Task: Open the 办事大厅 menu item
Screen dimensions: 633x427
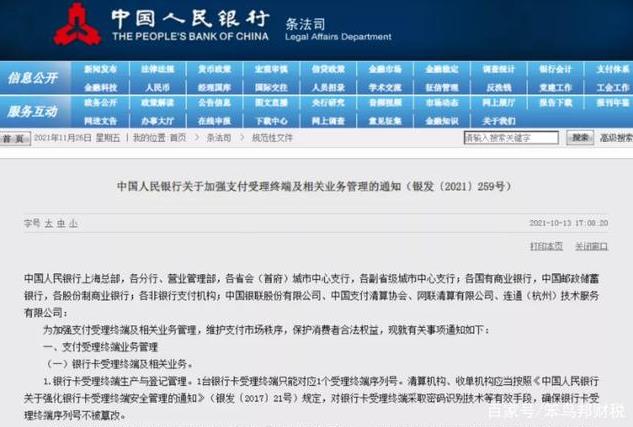Action: tap(157, 121)
